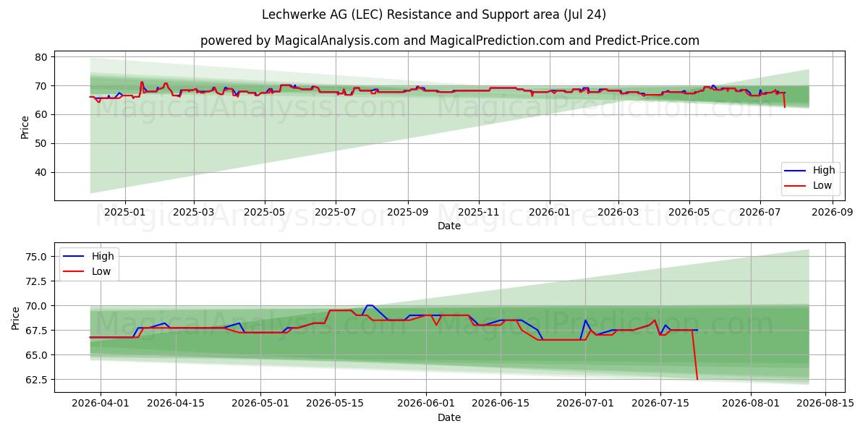This screenshot has width=868, height=434.
Task: Click the '70' y-axis label in the top chart
Action: coord(41,86)
